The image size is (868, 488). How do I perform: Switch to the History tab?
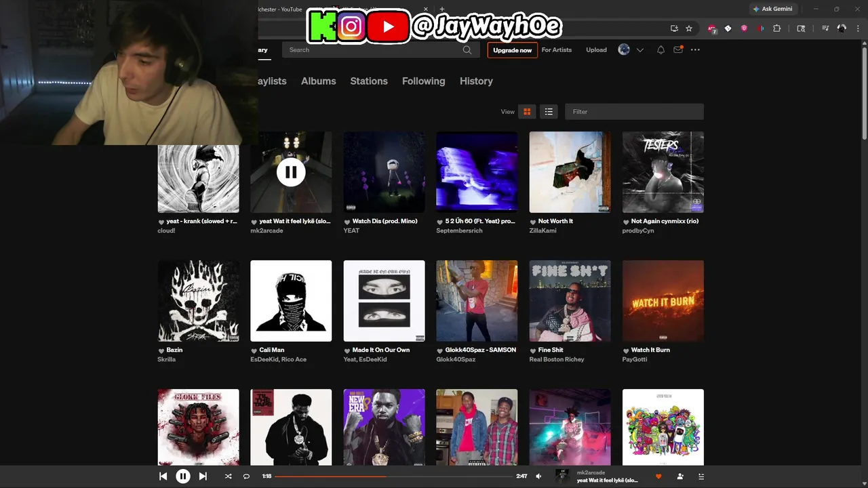(476, 81)
